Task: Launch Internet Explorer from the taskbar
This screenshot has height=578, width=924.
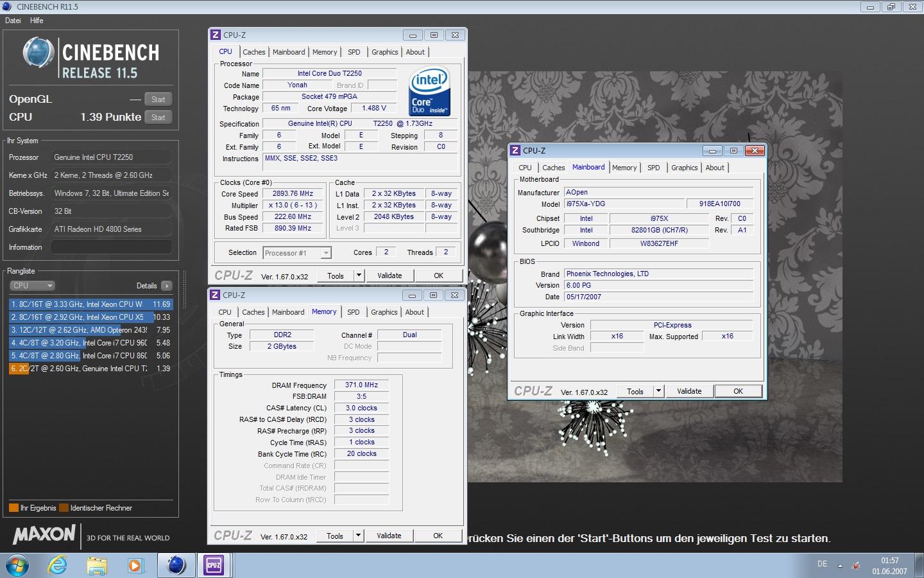Action: coord(58,565)
